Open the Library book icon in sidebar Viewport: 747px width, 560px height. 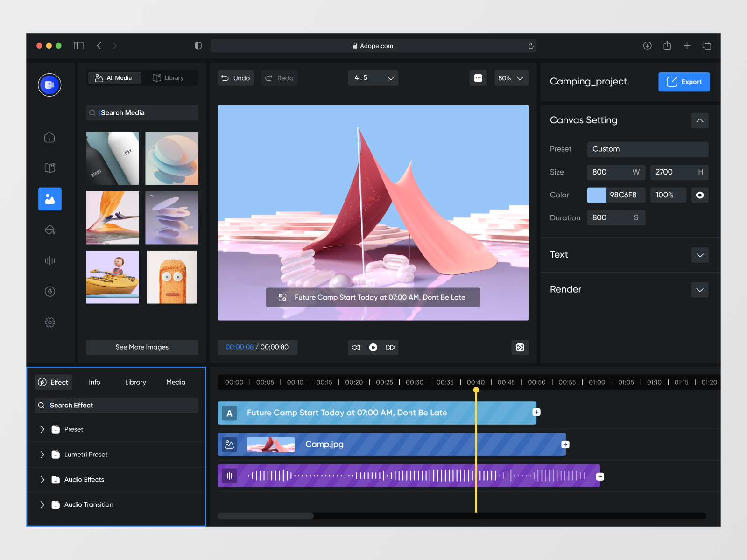(x=49, y=168)
